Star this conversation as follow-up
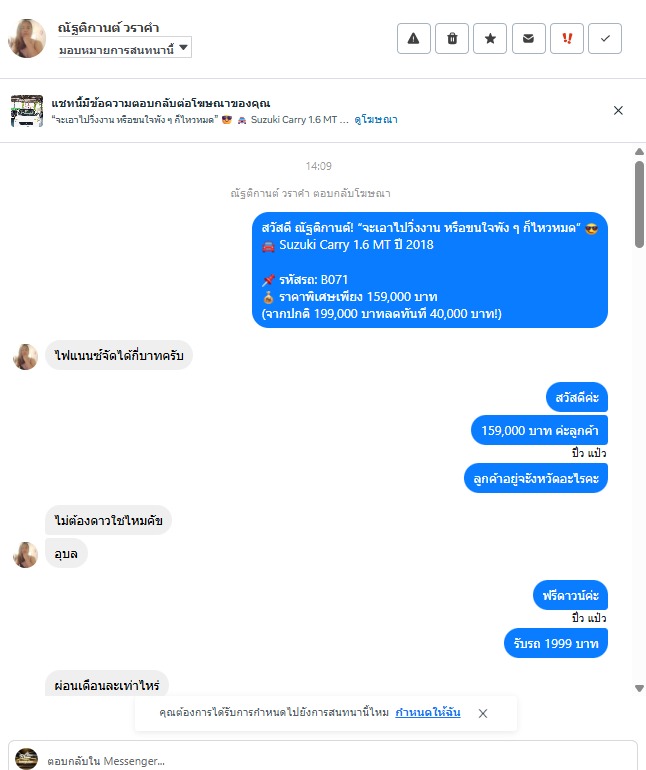Screen dimensions: 646x770 [490, 38]
